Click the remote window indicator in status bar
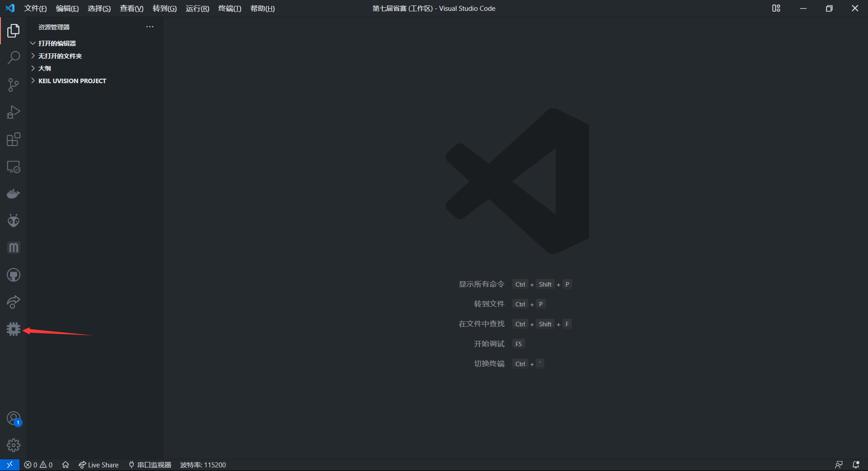 (9, 465)
